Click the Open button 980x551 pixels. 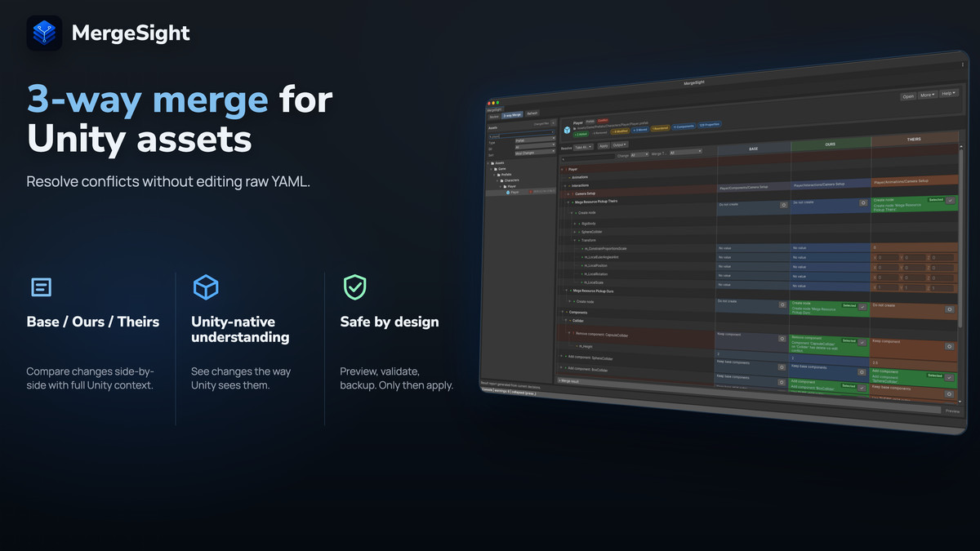[908, 96]
